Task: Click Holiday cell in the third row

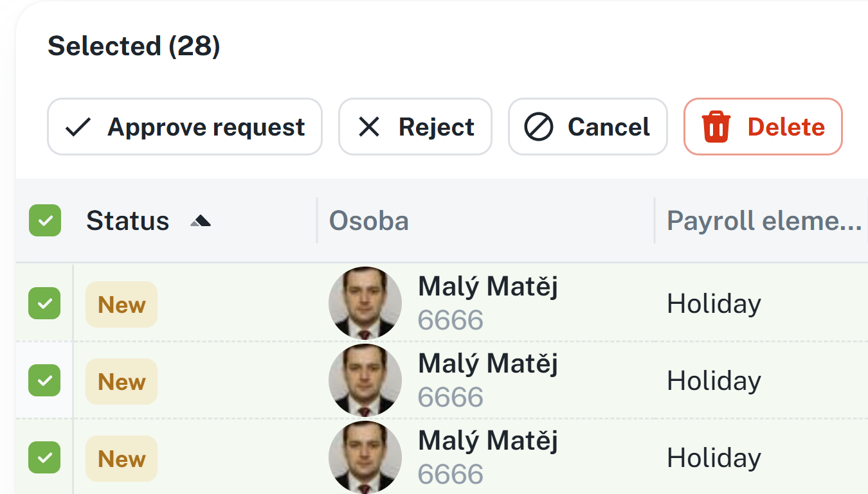Action: coord(714,458)
